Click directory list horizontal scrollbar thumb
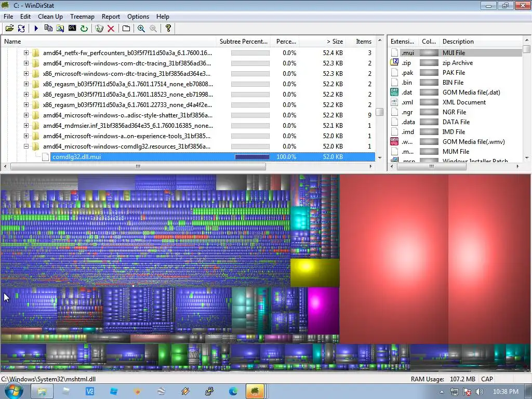Viewport: 532px width, 399px height. (x=138, y=166)
